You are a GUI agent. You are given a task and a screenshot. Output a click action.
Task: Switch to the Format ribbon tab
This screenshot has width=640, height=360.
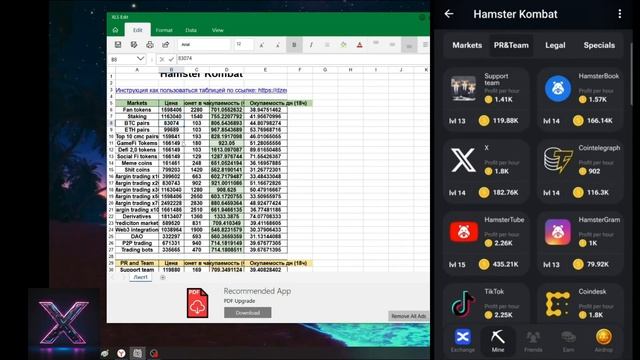point(164,30)
